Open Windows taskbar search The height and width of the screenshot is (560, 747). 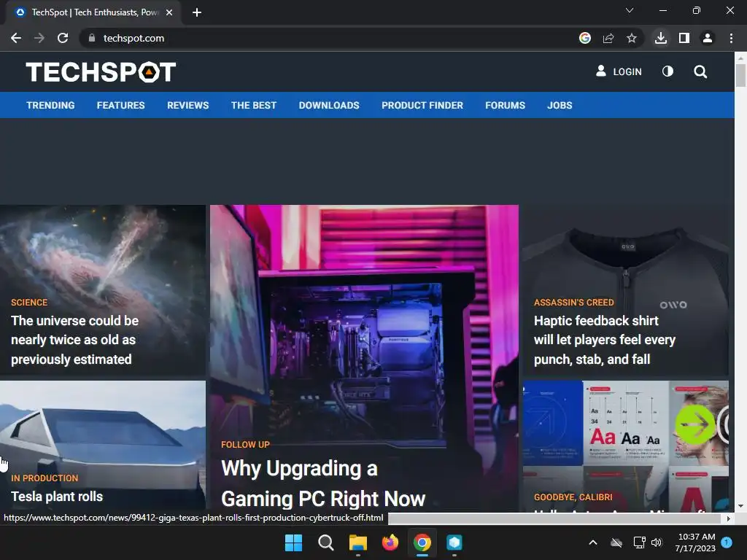coord(326,542)
